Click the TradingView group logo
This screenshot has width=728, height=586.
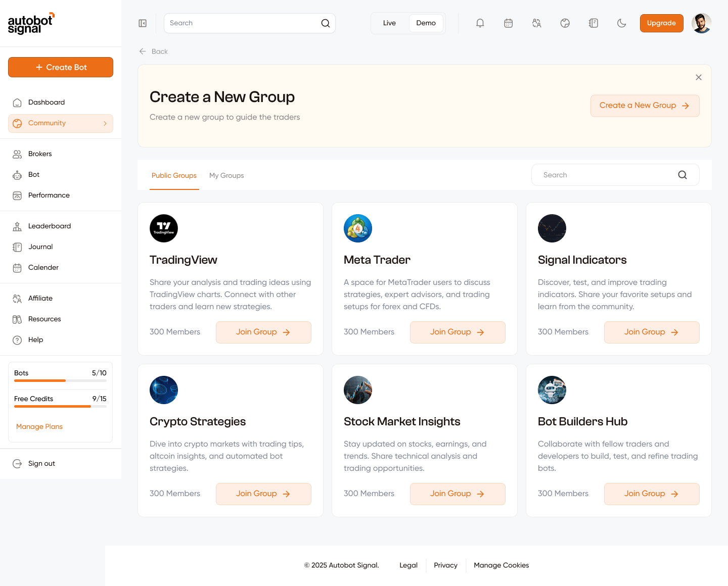click(x=164, y=228)
